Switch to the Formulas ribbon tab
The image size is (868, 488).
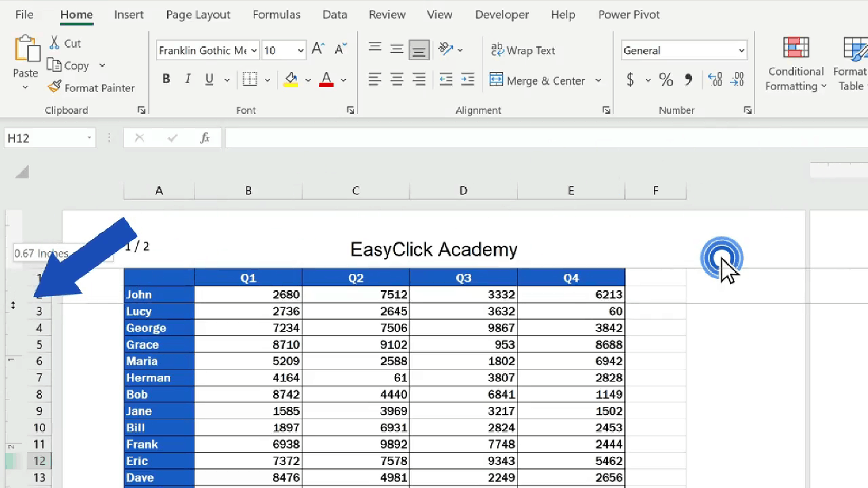276,15
